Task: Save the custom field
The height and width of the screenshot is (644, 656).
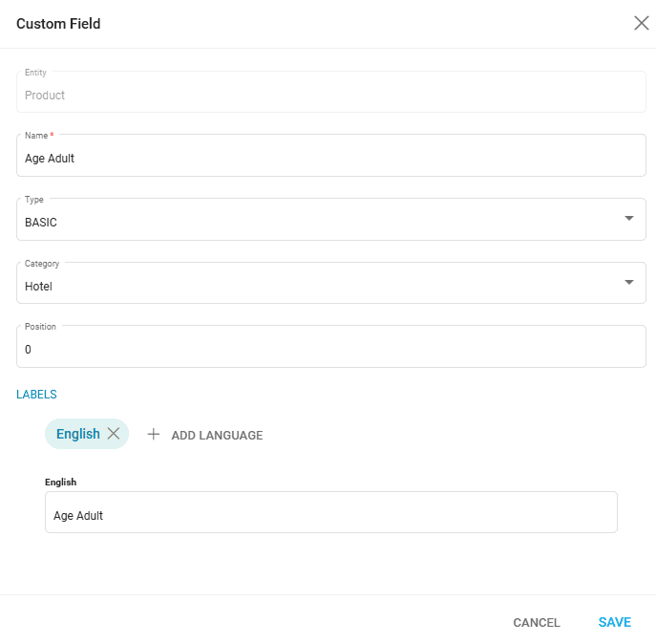Action: [614, 622]
